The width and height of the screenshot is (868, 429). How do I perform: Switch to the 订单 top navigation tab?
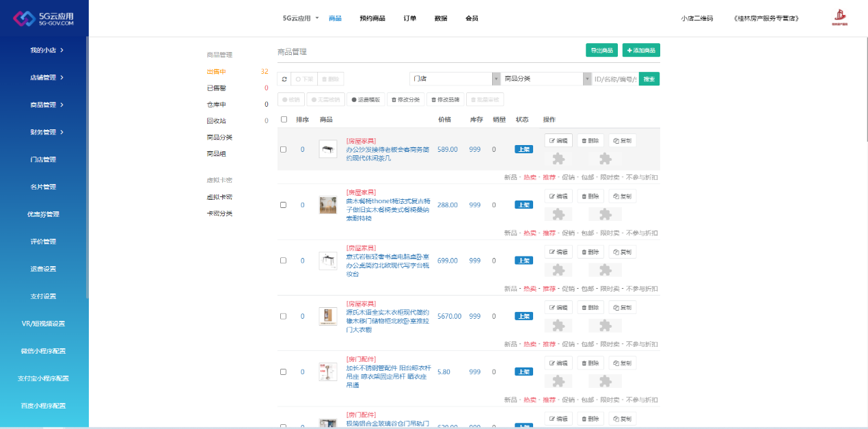(409, 18)
